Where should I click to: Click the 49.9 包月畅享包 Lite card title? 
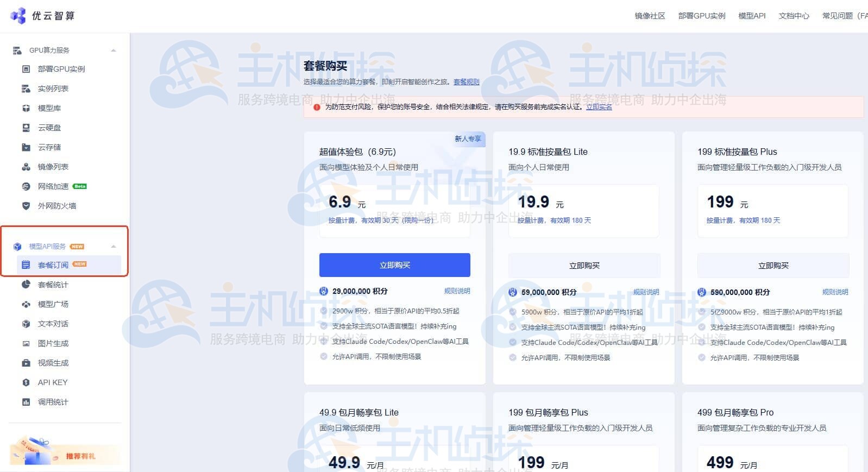359,412
